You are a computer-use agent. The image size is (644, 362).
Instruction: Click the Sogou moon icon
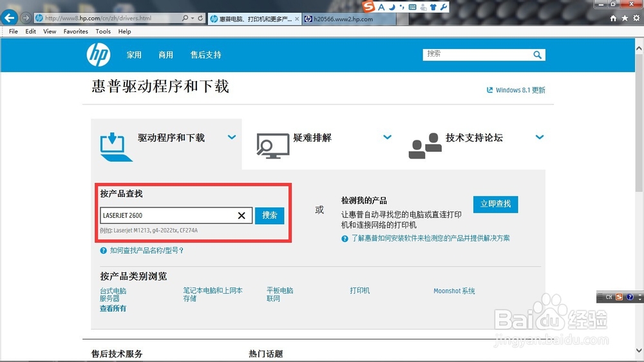pos(392,7)
